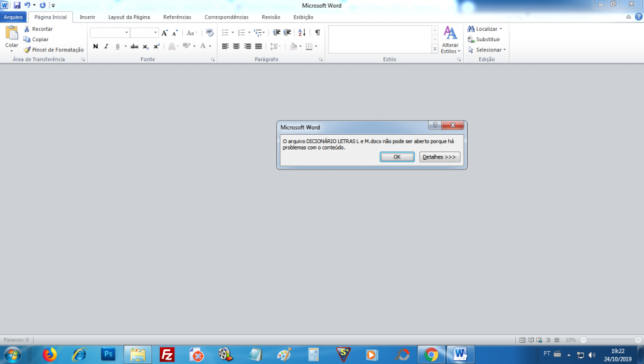
Task: Click the grow font icon
Action: (x=165, y=32)
